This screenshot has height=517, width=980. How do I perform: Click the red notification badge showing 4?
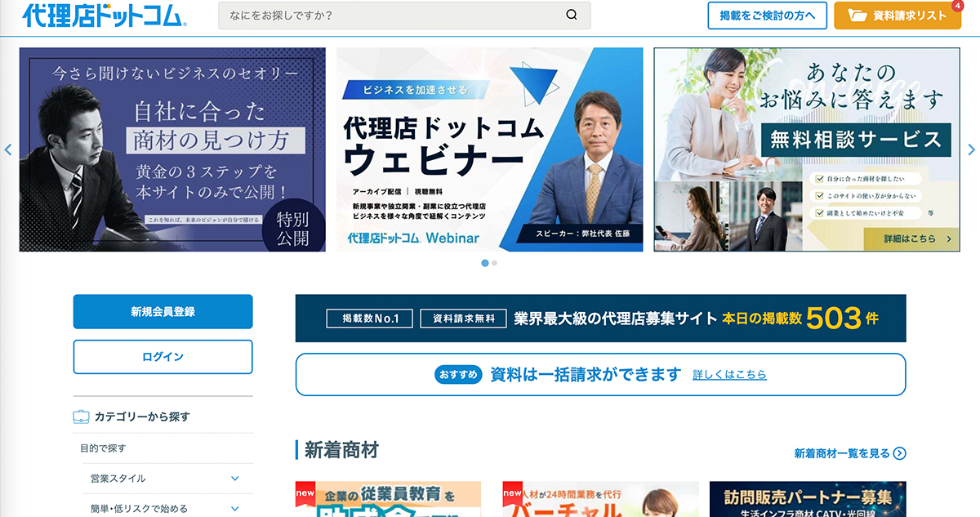point(957,6)
